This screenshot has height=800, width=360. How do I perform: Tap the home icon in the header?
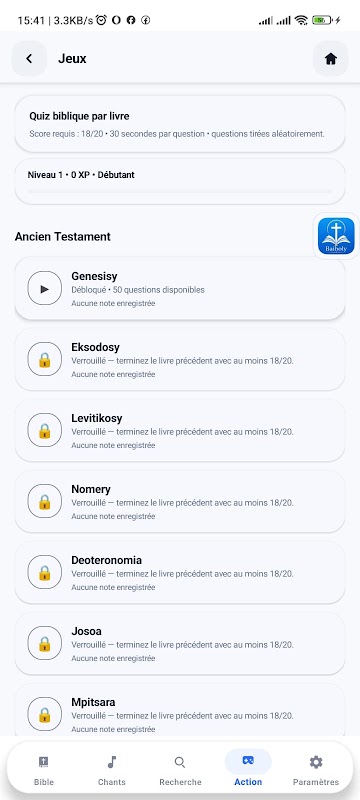[x=331, y=59]
